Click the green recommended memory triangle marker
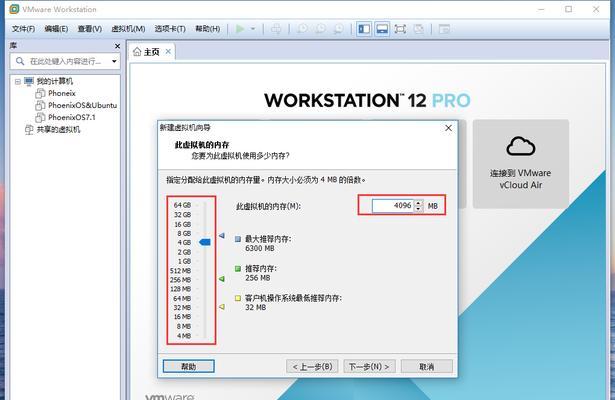Image resolution: width=615 pixels, height=400 pixels. [222, 279]
